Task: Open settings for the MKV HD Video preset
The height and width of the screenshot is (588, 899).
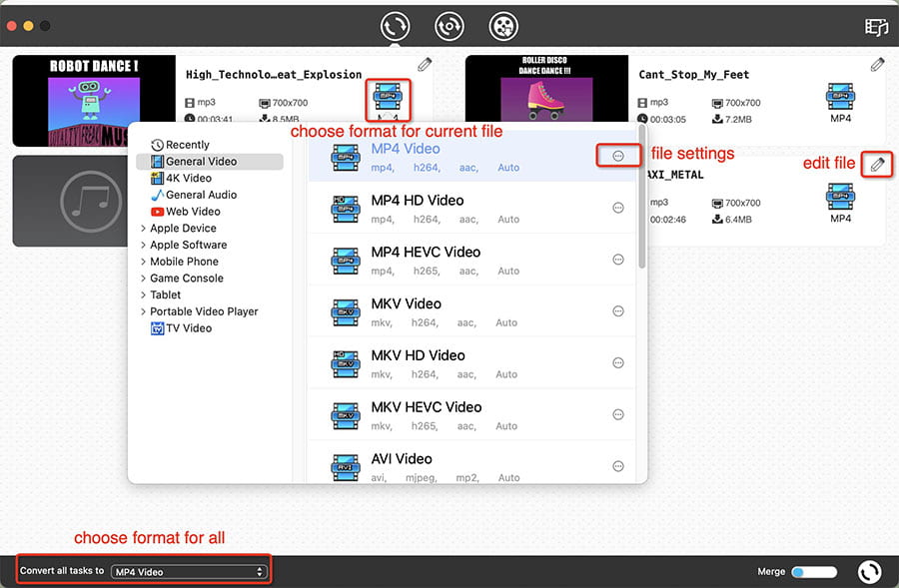Action: (618, 363)
